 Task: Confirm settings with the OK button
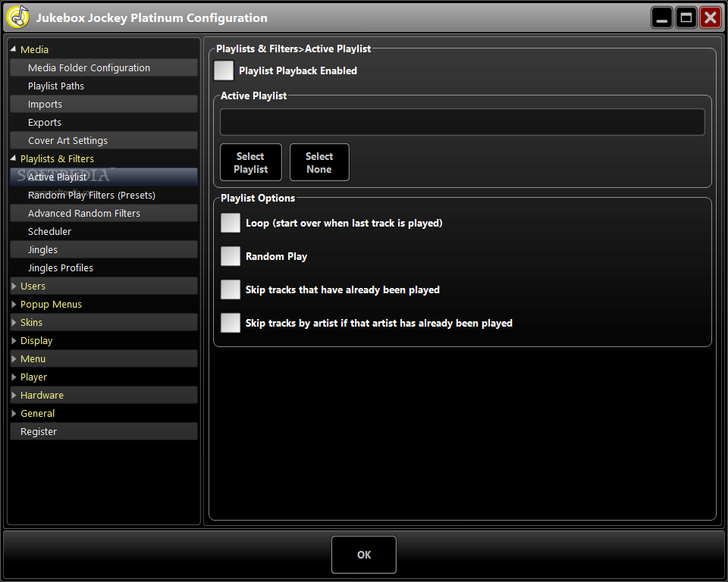tap(364, 555)
